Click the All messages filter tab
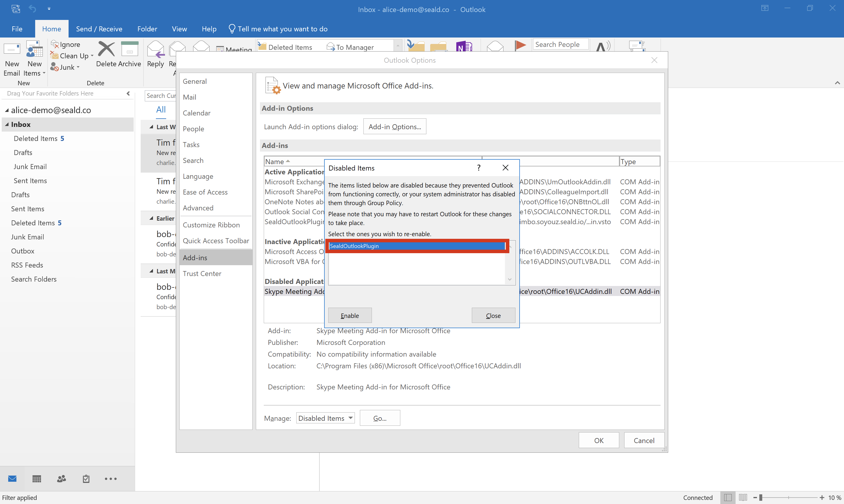The height and width of the screenshot is (504, 844). [161, 110]
